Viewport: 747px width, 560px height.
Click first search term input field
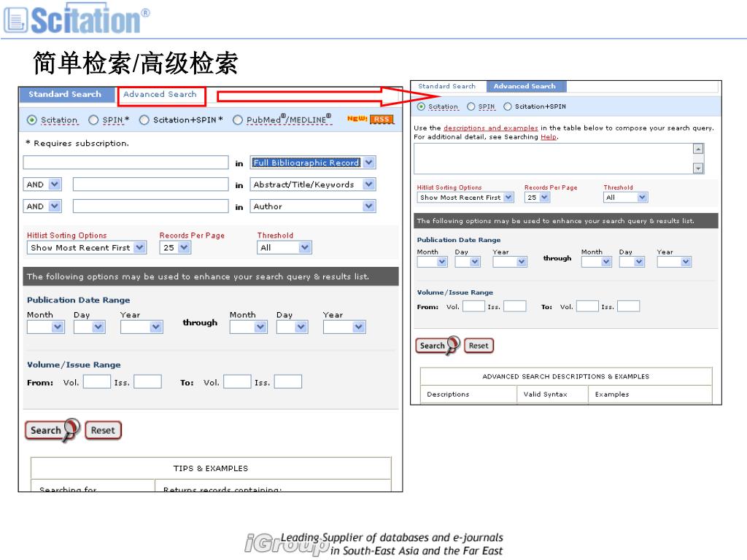pyautogui.click(x=125, y=163)
